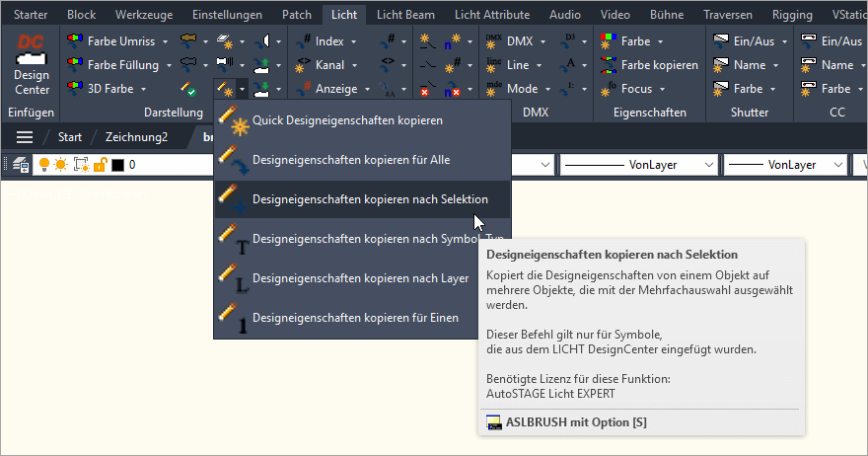Click the Farbe kopieren icon
868x456 pixels.
click(x=609, y=65)
